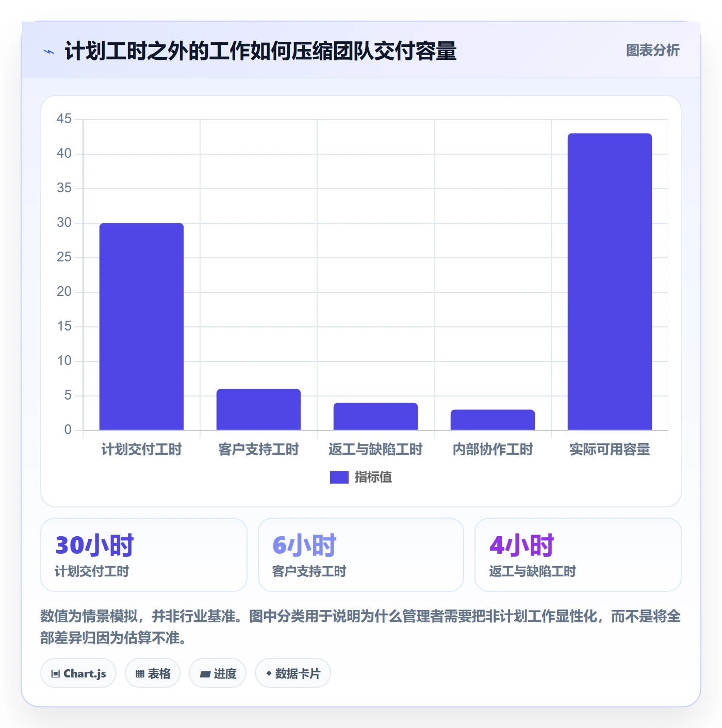Click the y-axis value 45
The height and width of the screenshot is (728, 722).
(x=64, y=119)
